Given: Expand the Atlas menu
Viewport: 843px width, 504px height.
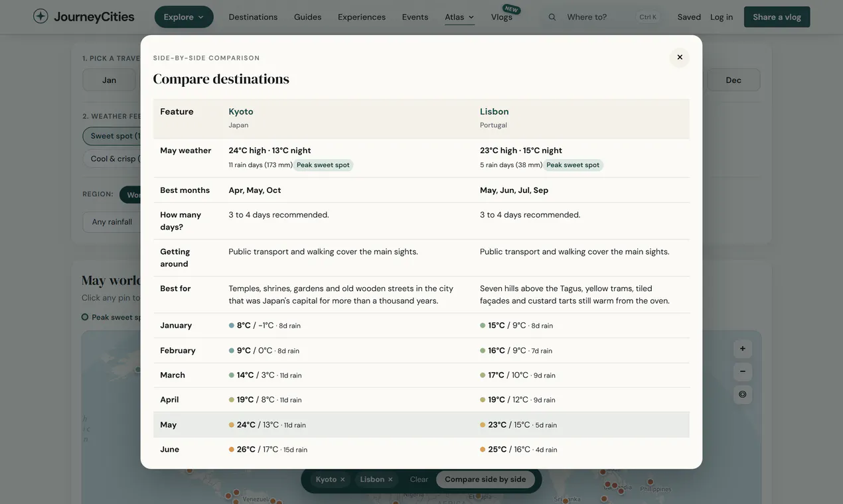Looking at the screenshot, I should (x=459, y=17).
